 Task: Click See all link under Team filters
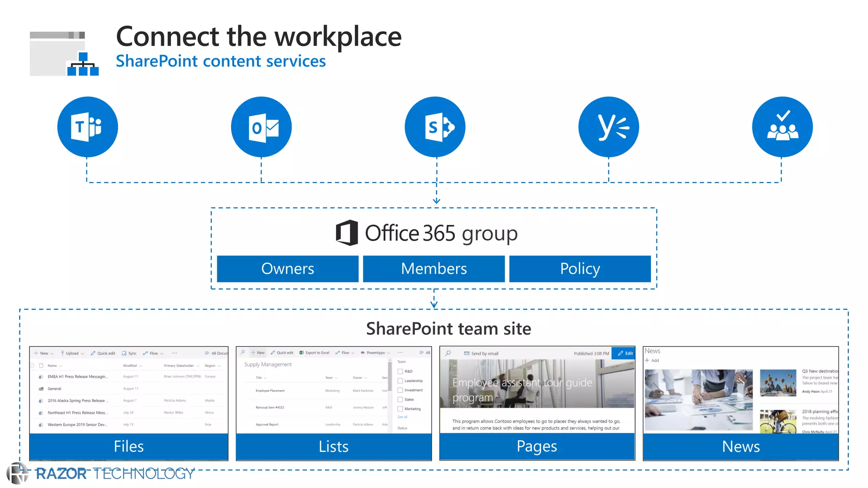pyautogui.click(x=402, y=417)
